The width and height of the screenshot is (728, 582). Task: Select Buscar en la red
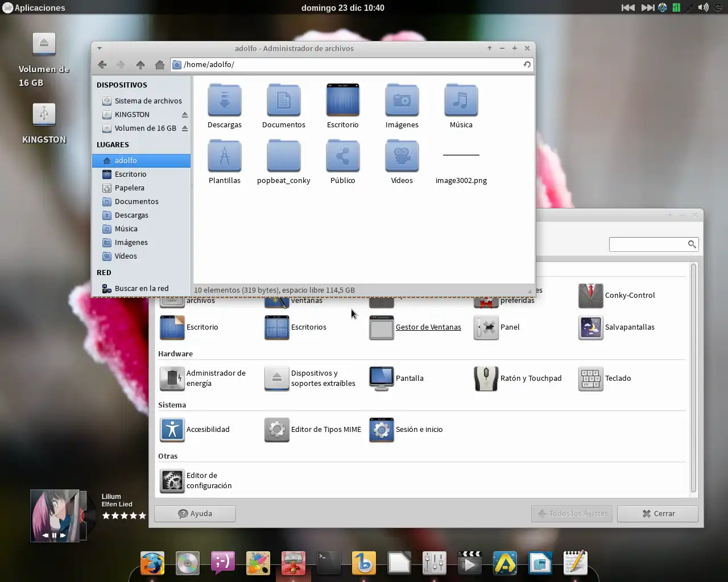(x=141, y=289)
